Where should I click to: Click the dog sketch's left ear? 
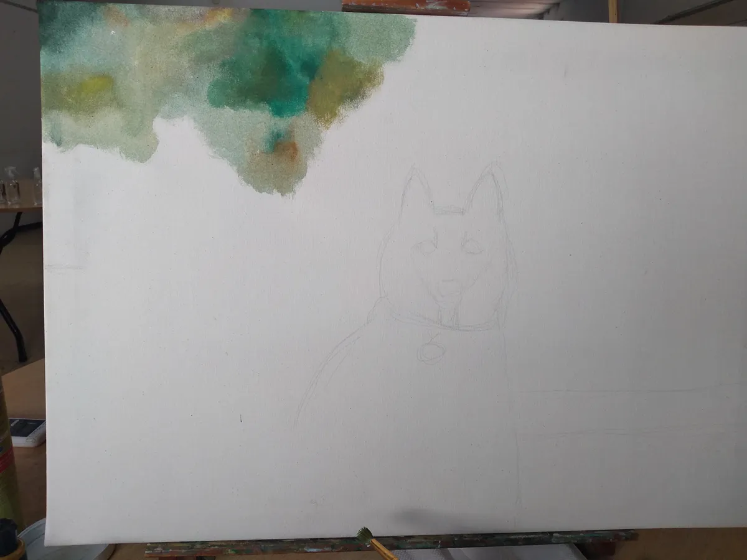point(416,188)
